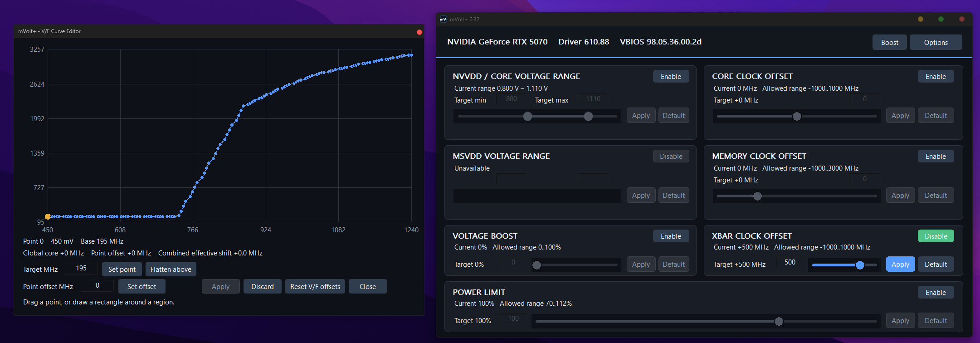Reset Voltage Boost to Default

point(674,264)
